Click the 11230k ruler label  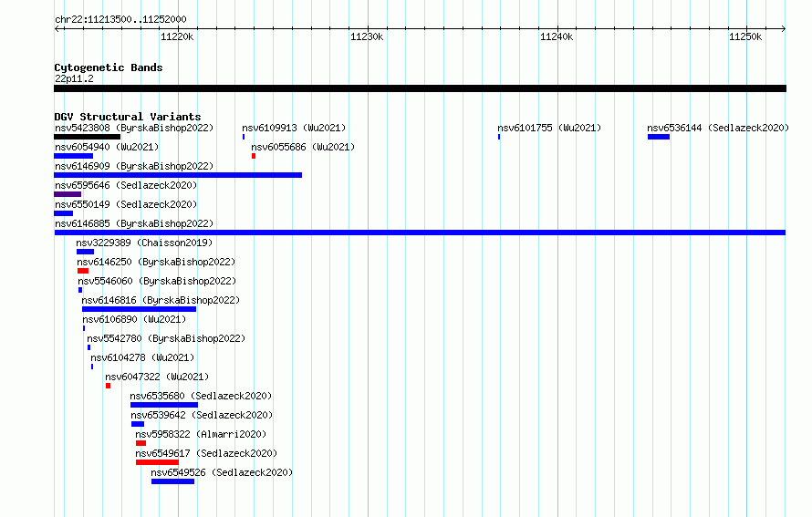pos(367,36)
